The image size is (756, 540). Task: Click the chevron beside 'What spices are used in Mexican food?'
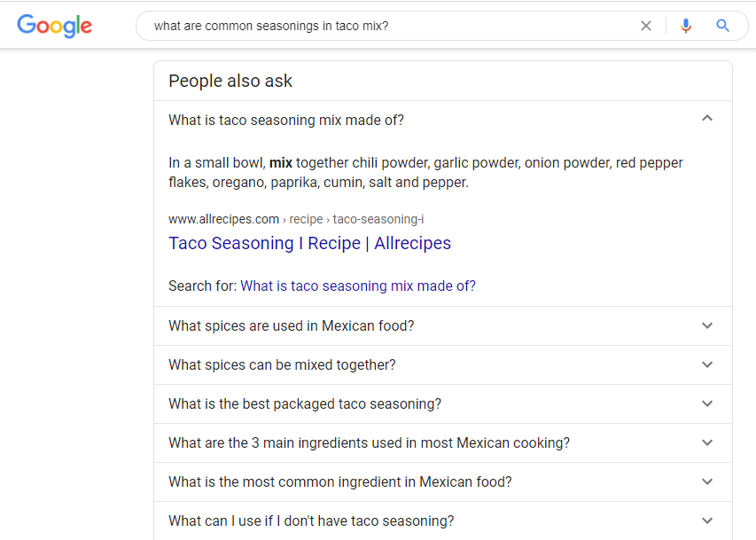(706, 325)
